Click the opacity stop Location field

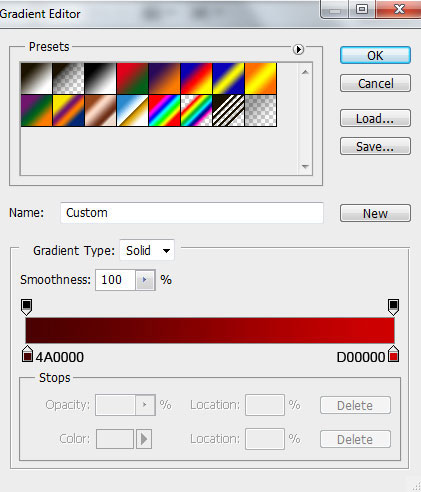265,405
